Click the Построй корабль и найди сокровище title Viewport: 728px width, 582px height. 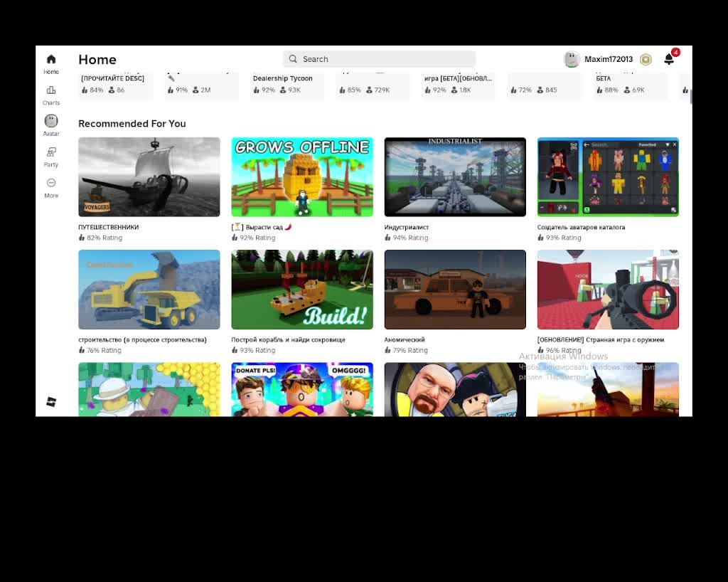click(x=289, y=339)
